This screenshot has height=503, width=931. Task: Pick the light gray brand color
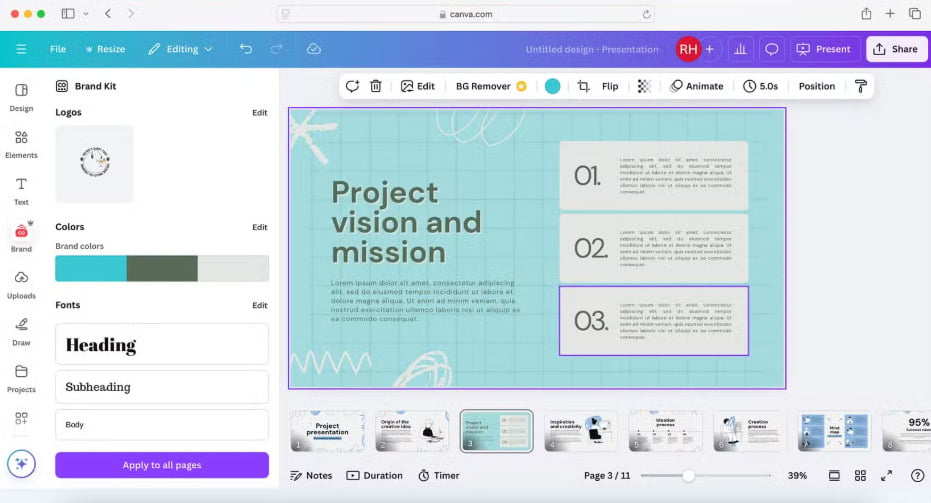coord(233,268)
